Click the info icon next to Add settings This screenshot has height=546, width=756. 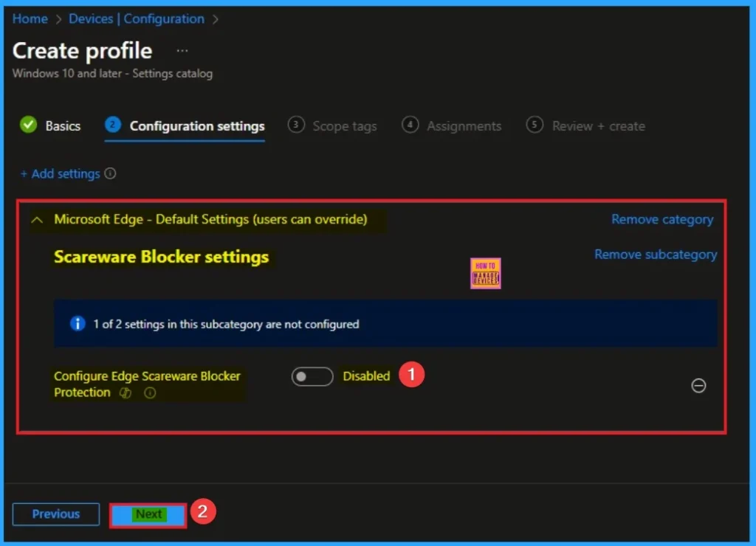(111, 173)
